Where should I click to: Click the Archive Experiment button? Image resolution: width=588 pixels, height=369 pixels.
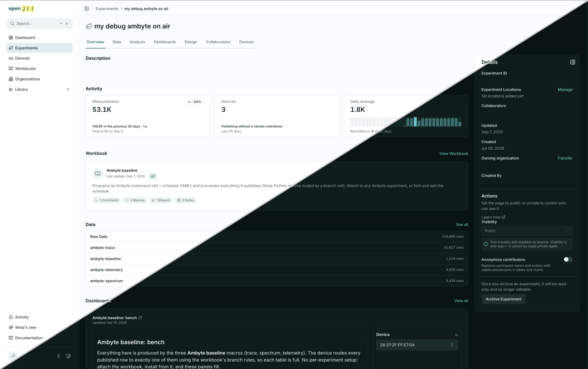[x=503, y=299]
